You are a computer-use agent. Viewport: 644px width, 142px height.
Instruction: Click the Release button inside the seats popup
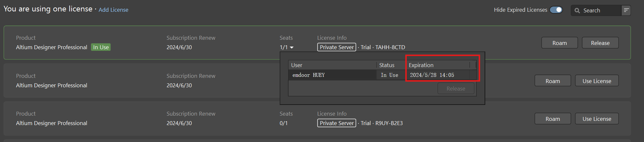coord(455,89)
